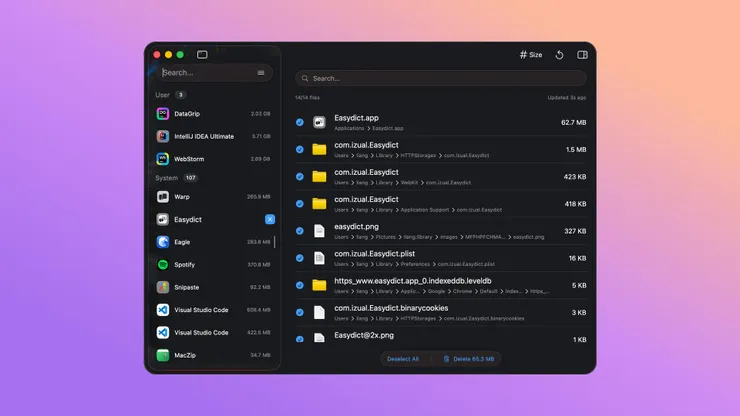
Task: Focus the sidebar Search field
Action: click(215, 73)
